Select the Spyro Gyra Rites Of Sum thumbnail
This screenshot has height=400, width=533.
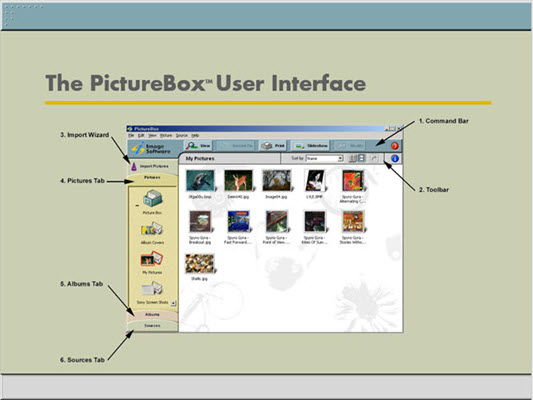[315, 222]
